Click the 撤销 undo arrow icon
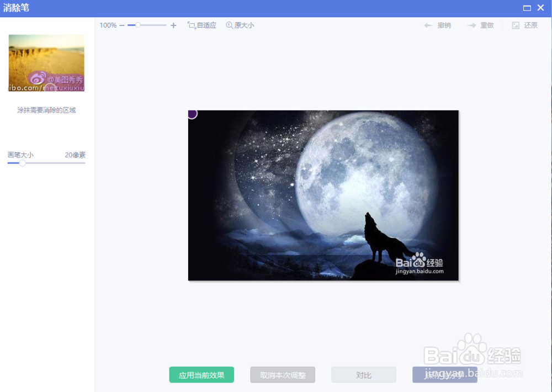 coord(428,25)
